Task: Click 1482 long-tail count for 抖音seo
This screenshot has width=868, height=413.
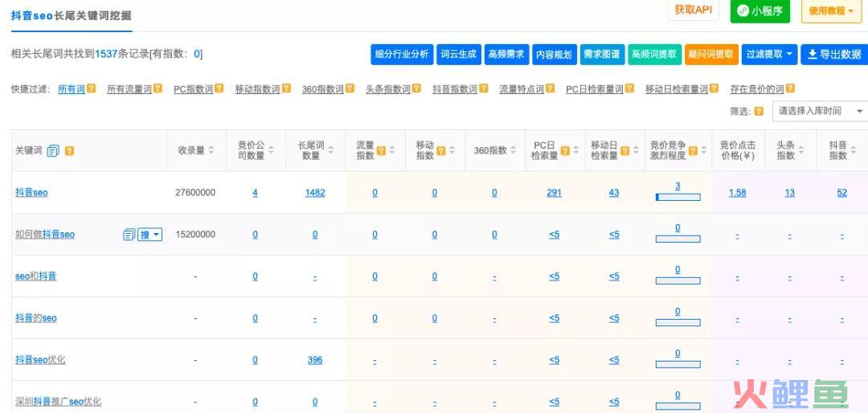Action: click(315, 193)
